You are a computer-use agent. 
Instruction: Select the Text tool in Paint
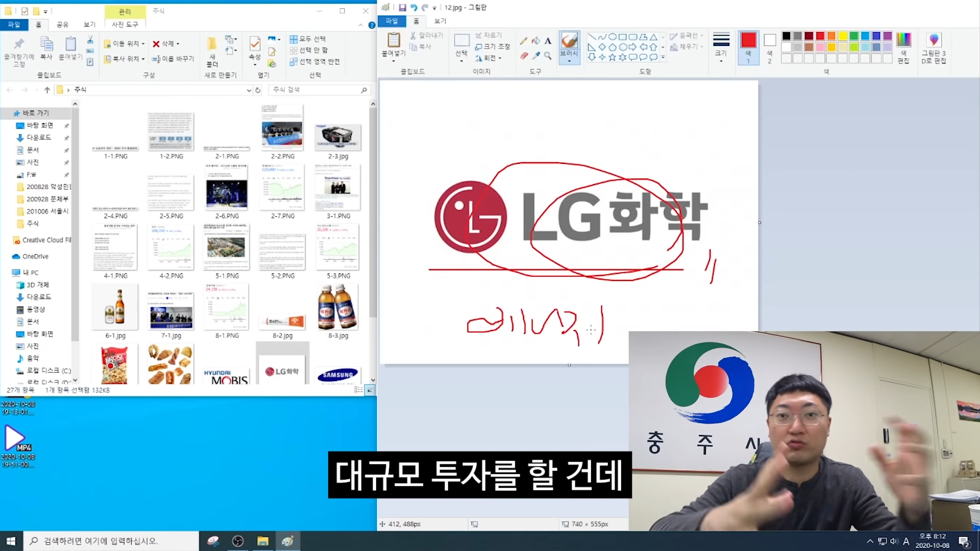548,41
